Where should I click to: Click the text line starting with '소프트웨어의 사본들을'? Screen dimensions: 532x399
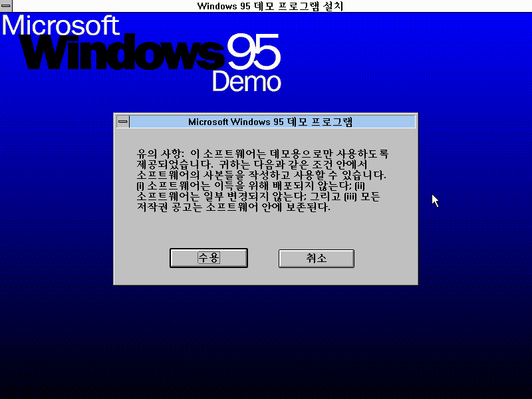click(261, 175)
